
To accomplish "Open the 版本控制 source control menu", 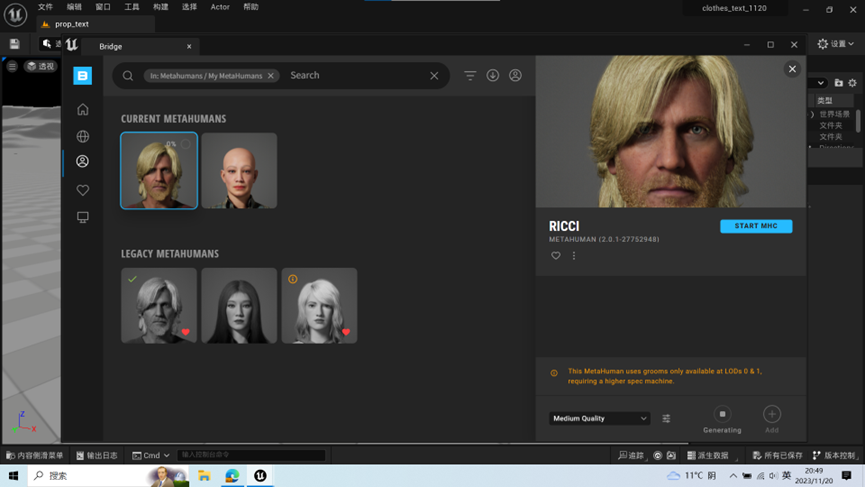I will point(834,456).
